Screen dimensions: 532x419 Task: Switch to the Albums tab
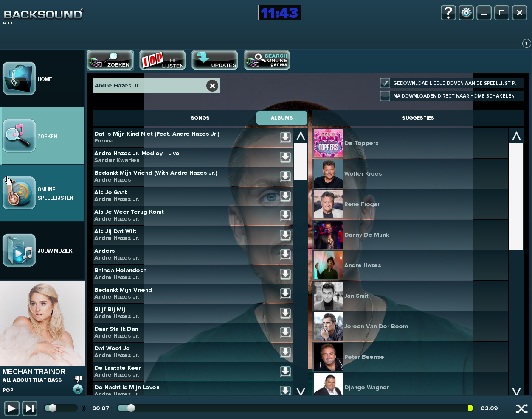282,118
